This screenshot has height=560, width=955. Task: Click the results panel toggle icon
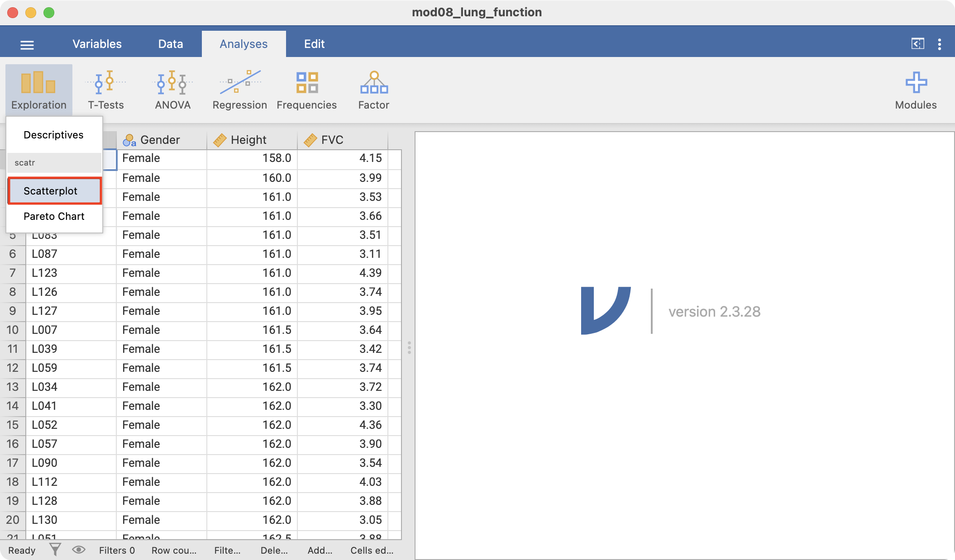[x=917, y=44]
